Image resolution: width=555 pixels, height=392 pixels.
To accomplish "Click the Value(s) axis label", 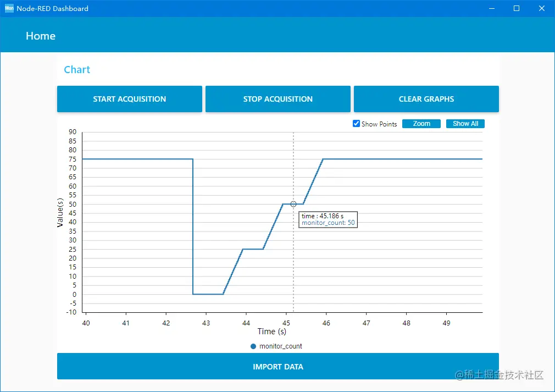I will coord(60,212).
